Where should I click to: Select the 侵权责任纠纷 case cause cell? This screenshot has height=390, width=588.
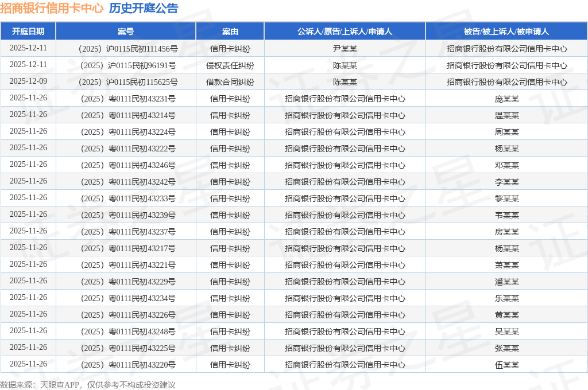click(x=230, y=65)
